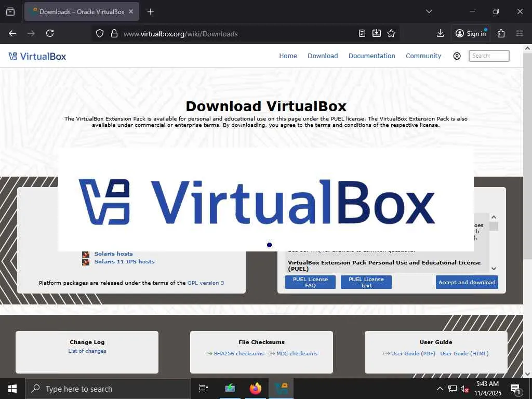Image resolution: width=532 pixels, height=399 pixels.
Task: Click the site security padlock icon
Action: (114, 34)
